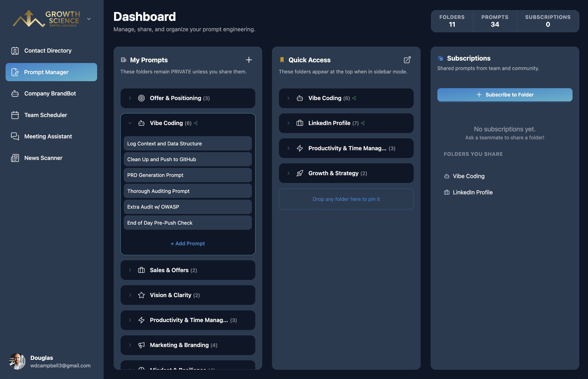Click star icon of Vision & Clarity

click(x=141, y=295)
